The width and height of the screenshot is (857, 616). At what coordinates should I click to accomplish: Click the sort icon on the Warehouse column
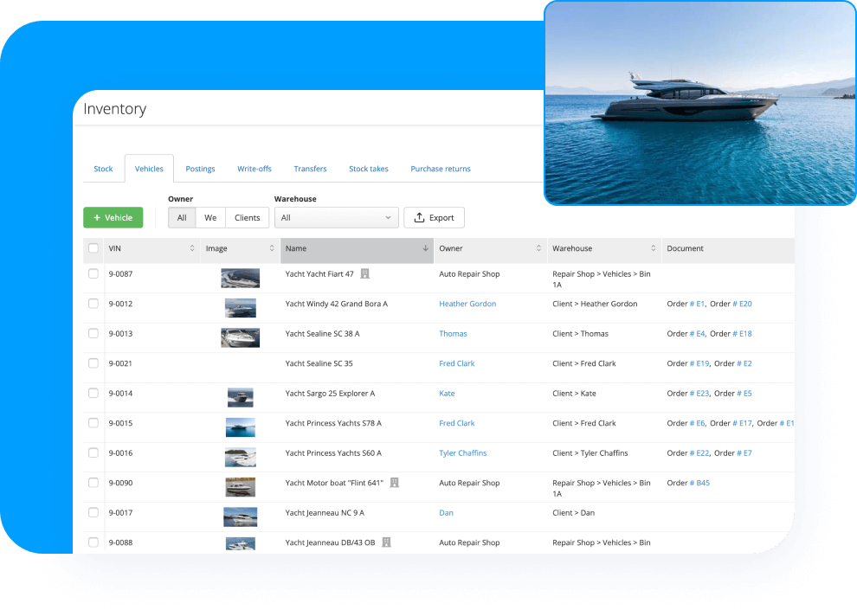pos(654,248)
